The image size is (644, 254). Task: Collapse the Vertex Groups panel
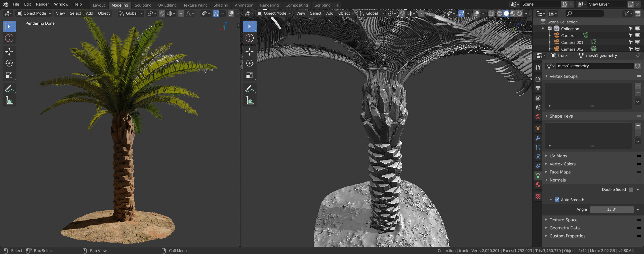click(x=563, y=76)
